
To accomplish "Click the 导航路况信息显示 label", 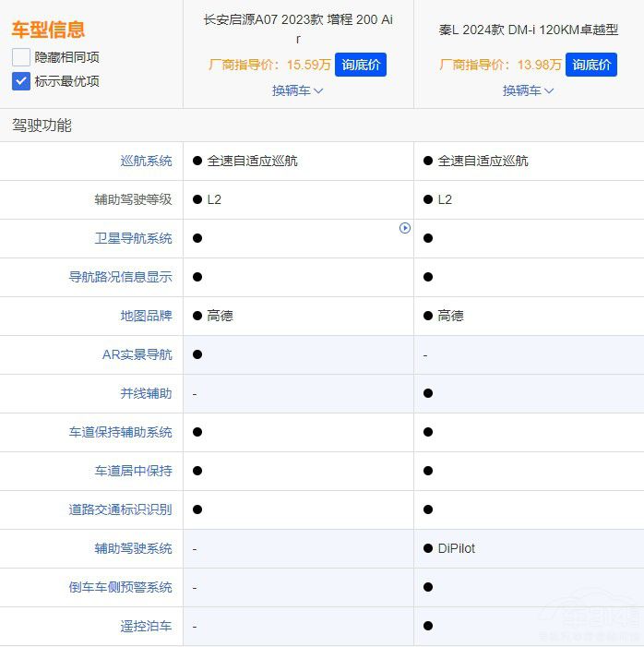I will click(x=120, y=277).
